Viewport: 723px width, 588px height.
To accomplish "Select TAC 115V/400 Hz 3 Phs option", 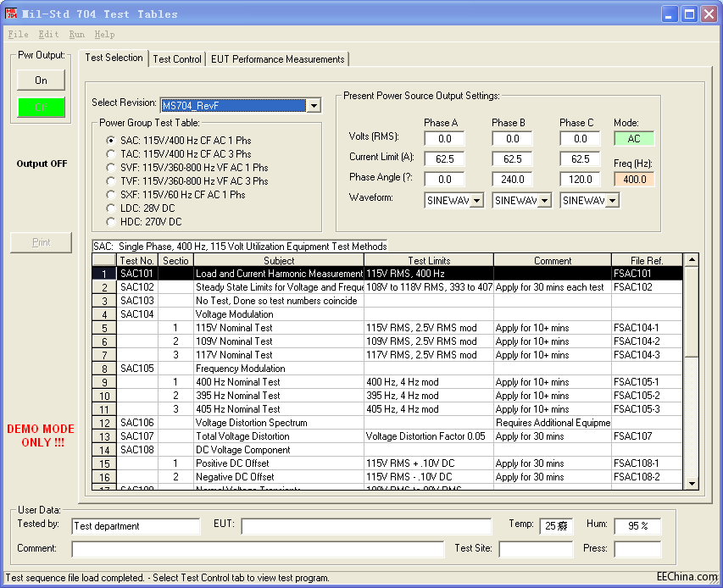I will [x=110, y=153].
